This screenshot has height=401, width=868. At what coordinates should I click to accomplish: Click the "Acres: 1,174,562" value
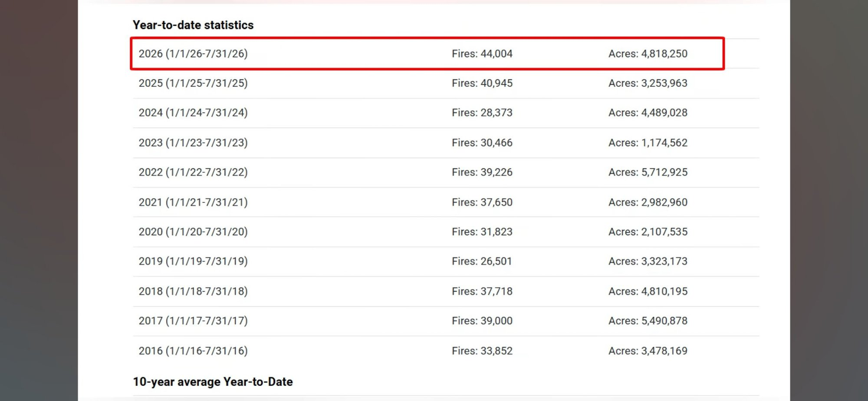pos(648,143)
